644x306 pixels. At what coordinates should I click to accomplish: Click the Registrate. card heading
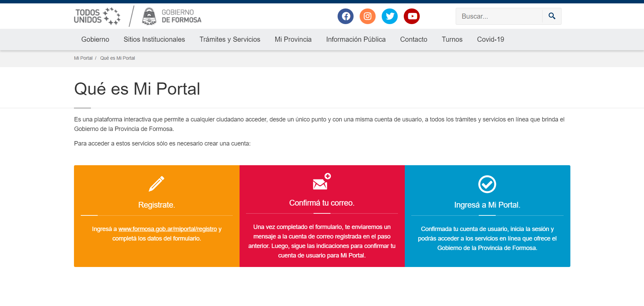coord(156,205)
